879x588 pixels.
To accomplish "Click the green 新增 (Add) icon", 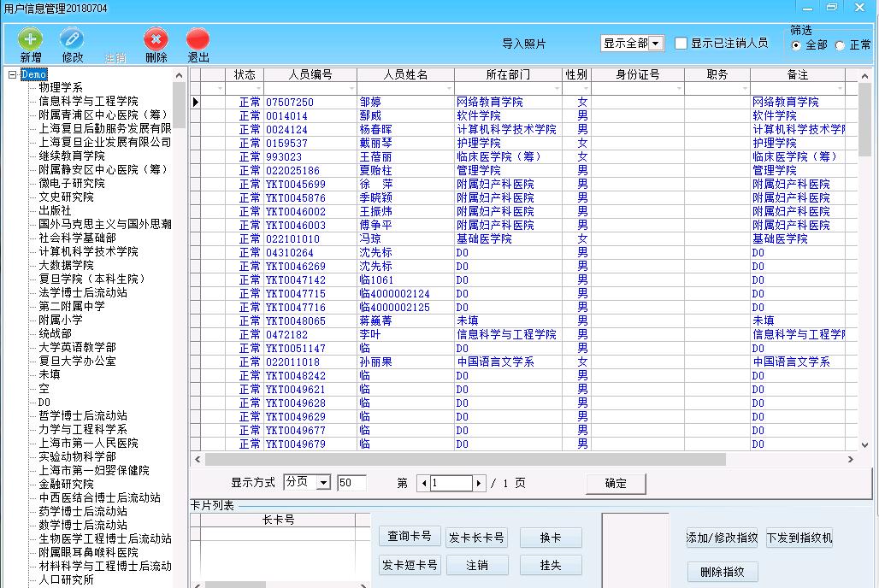I will coord(30,39).
